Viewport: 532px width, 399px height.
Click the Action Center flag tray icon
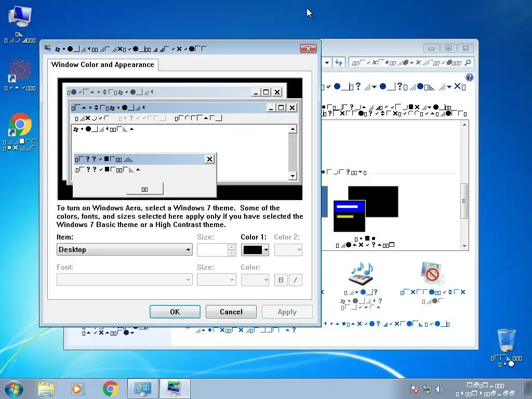[x=414, y=389]
